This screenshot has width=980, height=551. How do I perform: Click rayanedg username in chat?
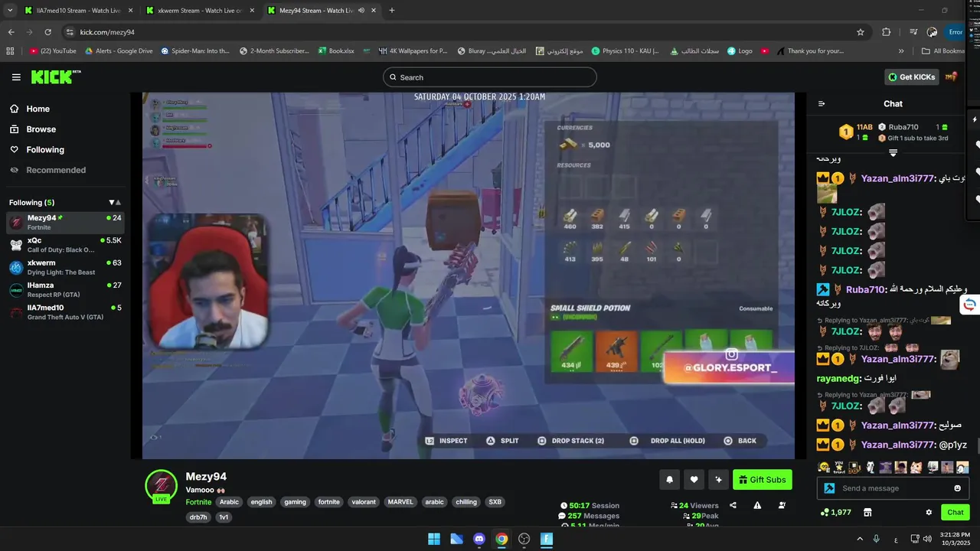839,378
